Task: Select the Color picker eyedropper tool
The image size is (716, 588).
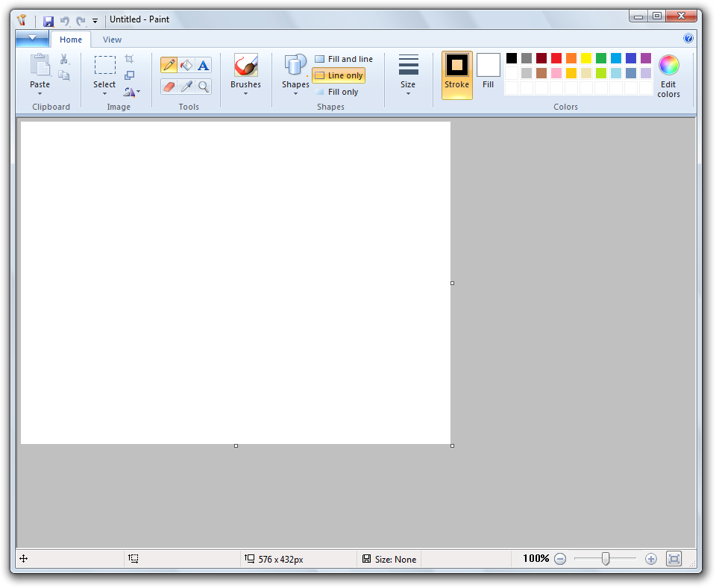Action: coord(186,87)
